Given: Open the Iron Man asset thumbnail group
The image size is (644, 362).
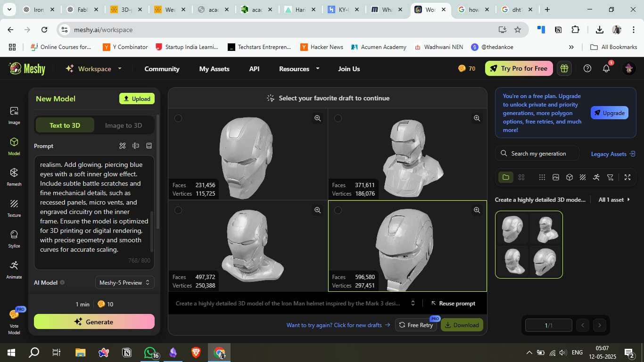Looking at the screenshot, I should [529, 244].
